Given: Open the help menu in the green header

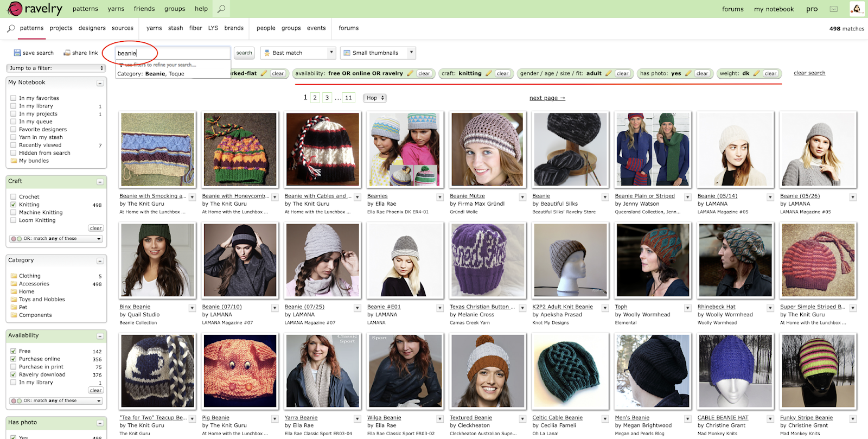Looking at the screenshot, I should [x=201, y=9].
